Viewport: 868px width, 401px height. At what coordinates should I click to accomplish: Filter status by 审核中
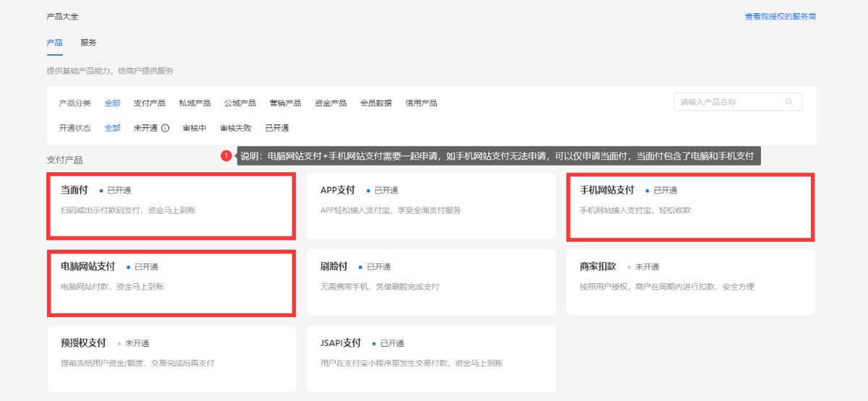195,128
